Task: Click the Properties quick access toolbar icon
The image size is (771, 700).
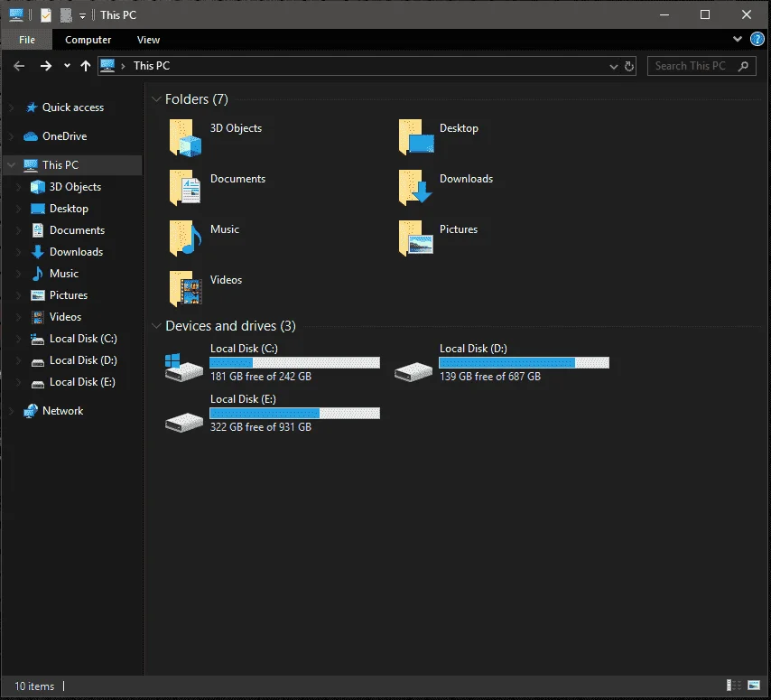Action: click(x=46, y=15)
